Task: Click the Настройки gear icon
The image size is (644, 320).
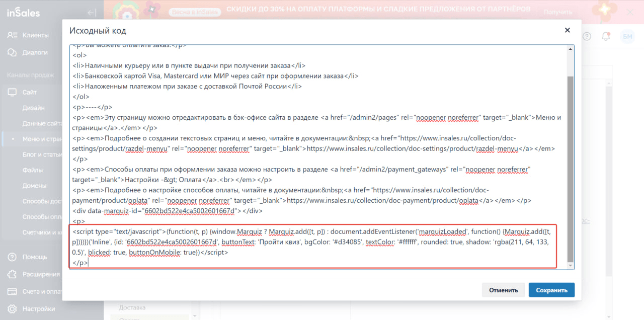Action: coord(12,308)
